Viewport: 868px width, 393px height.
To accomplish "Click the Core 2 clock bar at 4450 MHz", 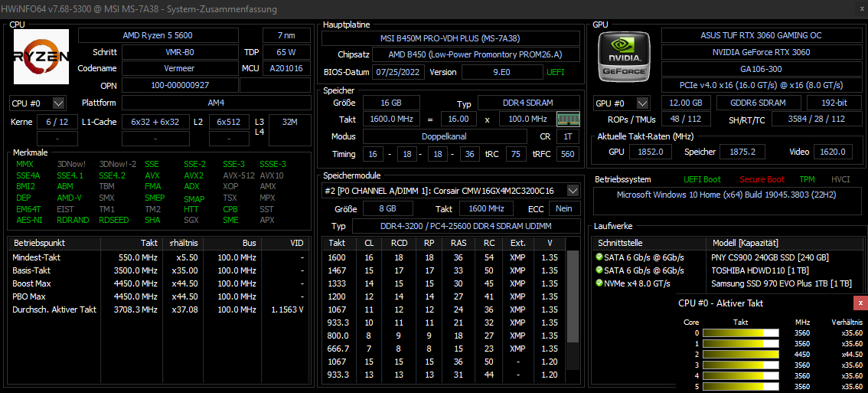I will [x=741, y=354].
